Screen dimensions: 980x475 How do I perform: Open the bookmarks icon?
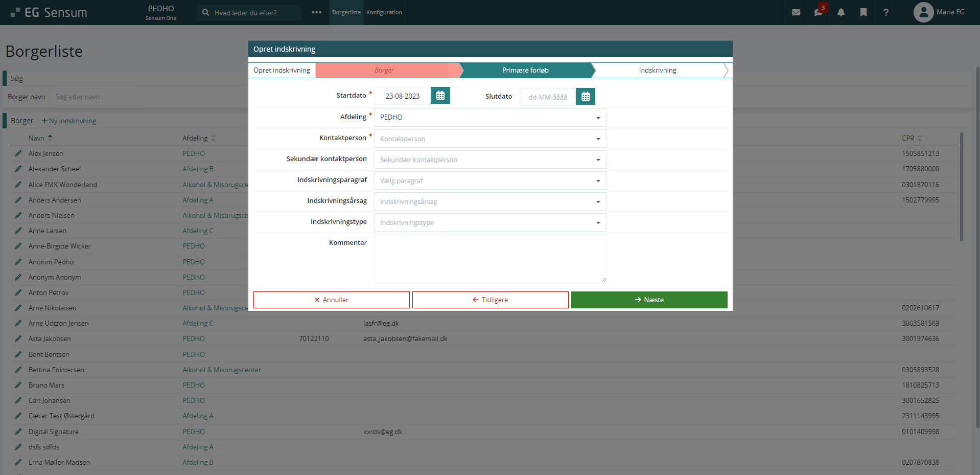coord(863,12)
